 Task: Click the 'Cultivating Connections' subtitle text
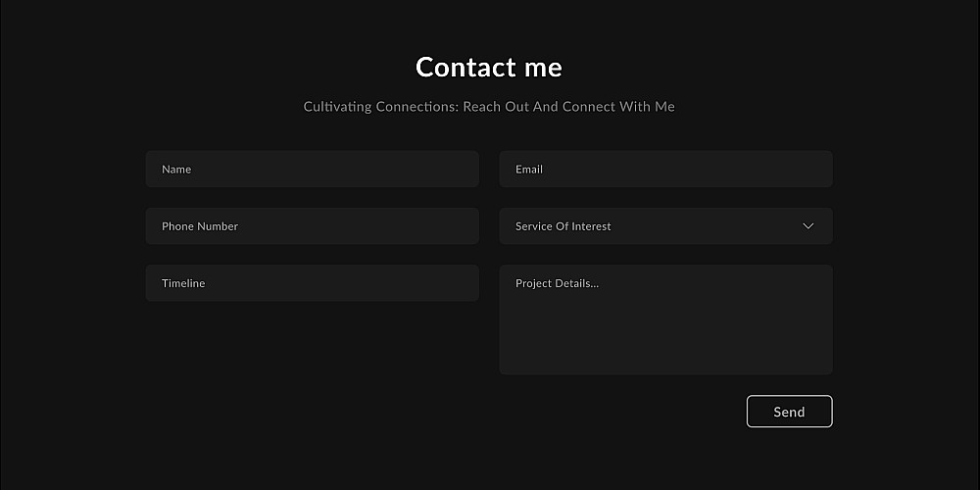tap(489, 107)
